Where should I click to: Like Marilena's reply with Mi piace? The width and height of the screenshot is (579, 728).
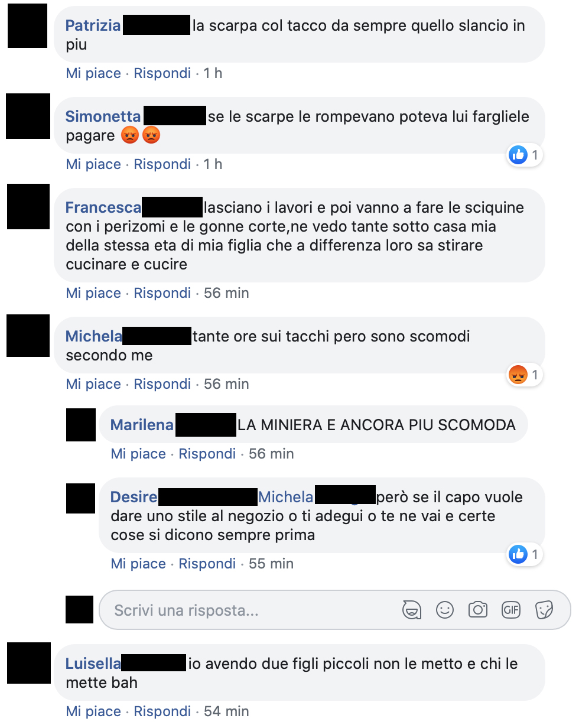(138, 454)
